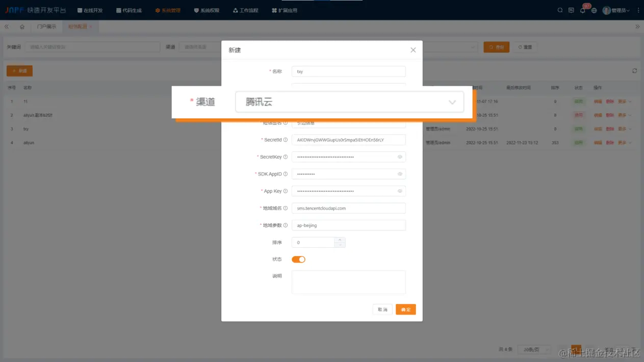This screenshot has width=644, height=362.
Task: Reveal SDK AppID with the eye icon
Action: tap(400, 174)
